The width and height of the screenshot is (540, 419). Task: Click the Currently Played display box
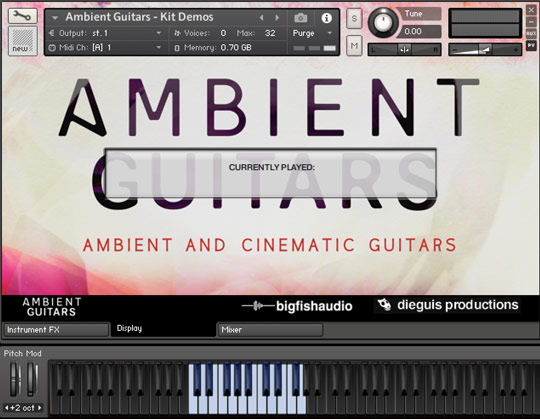tap(271, 173)
